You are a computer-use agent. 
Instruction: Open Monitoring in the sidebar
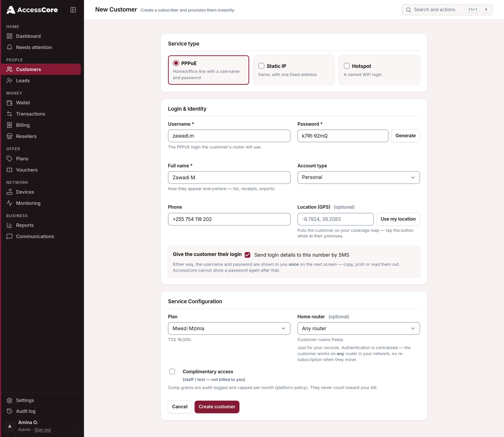point(41,203)
